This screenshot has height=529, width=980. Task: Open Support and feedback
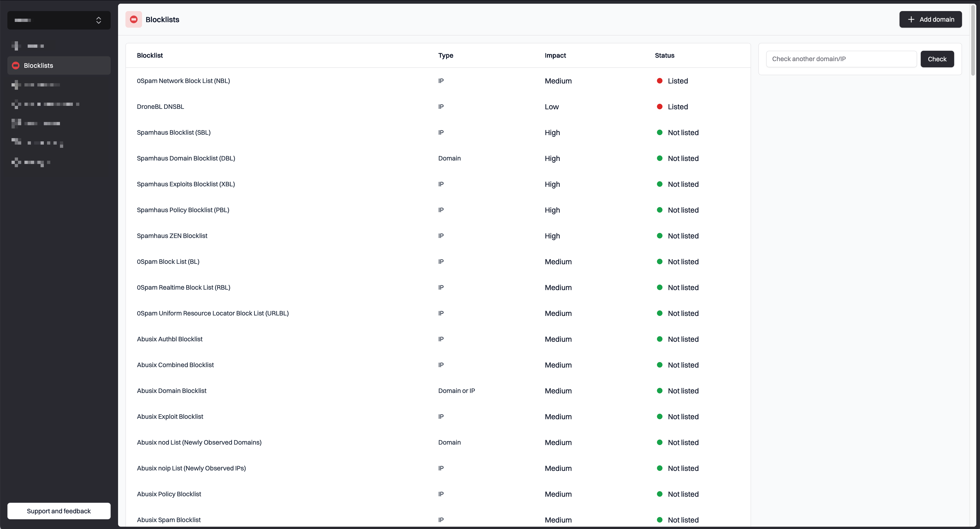[x=59, y=511]
